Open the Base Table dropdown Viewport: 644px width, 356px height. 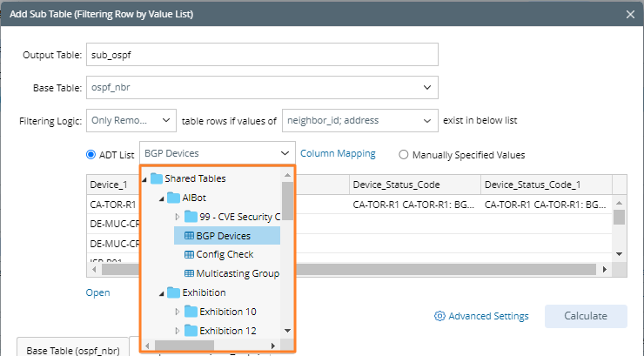426,87
